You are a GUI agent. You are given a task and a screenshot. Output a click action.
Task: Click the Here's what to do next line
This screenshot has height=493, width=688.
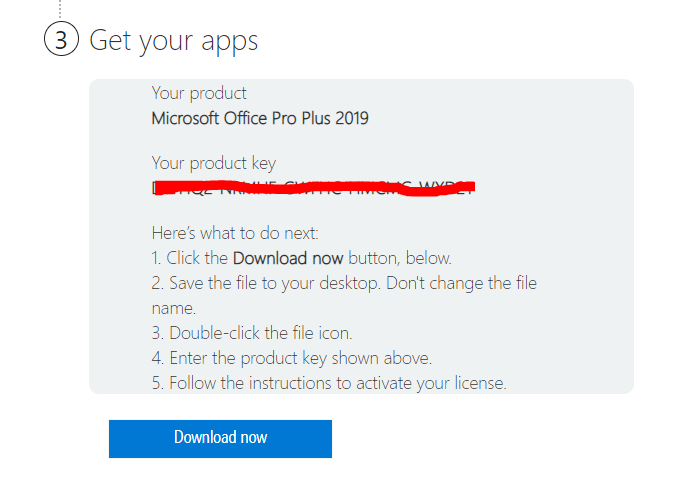(235, 233)
